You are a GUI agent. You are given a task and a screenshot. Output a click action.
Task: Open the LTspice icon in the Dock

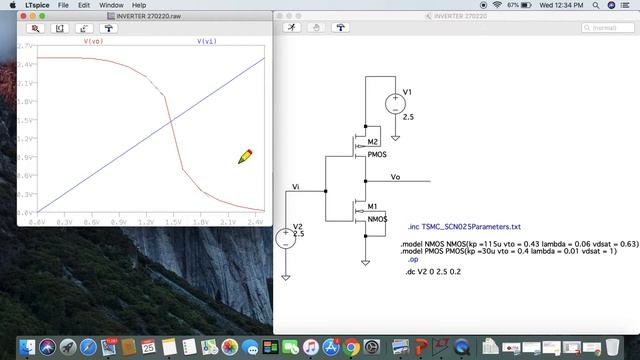(x=441, y=347)
